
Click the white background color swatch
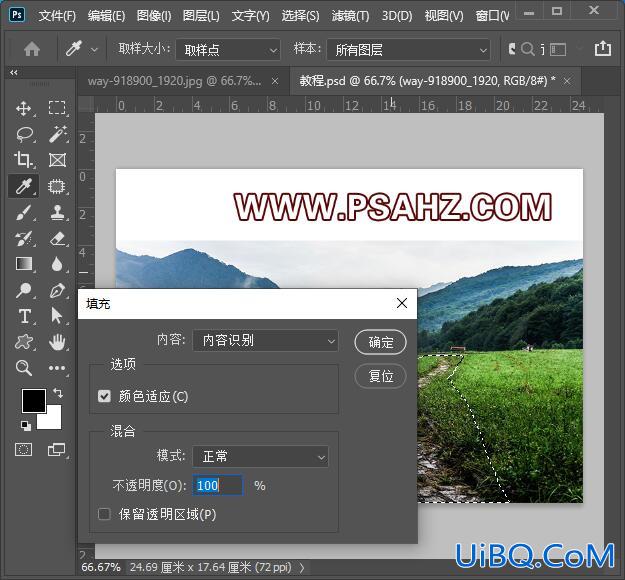(54, 421)
